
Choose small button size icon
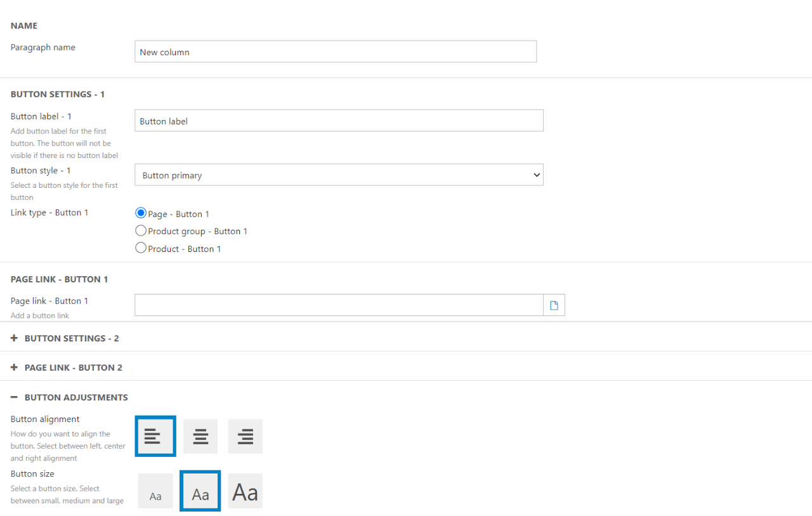[x=155, y=491]
